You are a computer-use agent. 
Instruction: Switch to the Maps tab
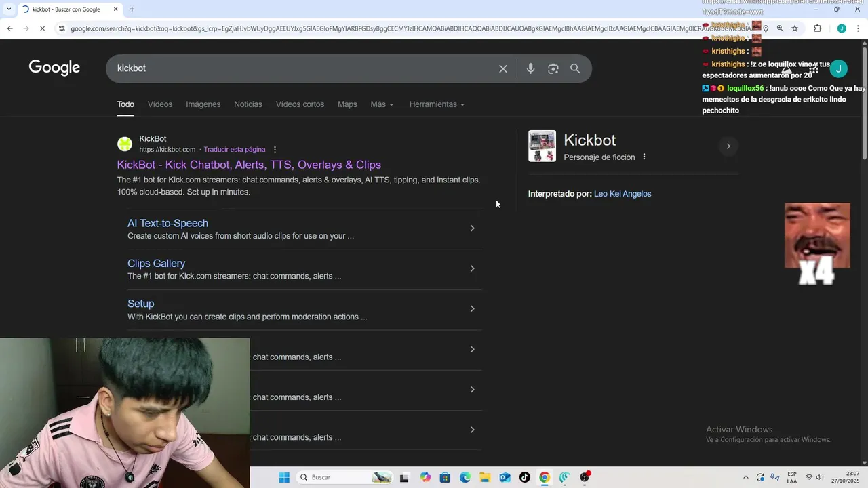click(347, 104)
